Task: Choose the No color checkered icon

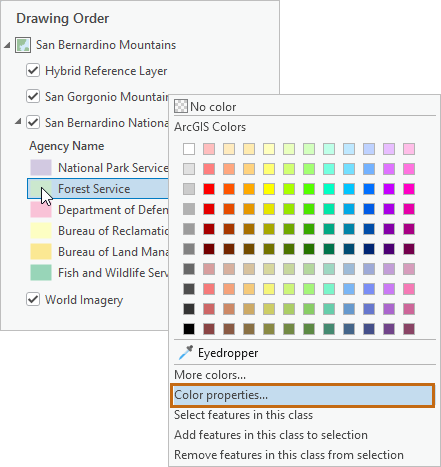Action: tap(181, 106)
